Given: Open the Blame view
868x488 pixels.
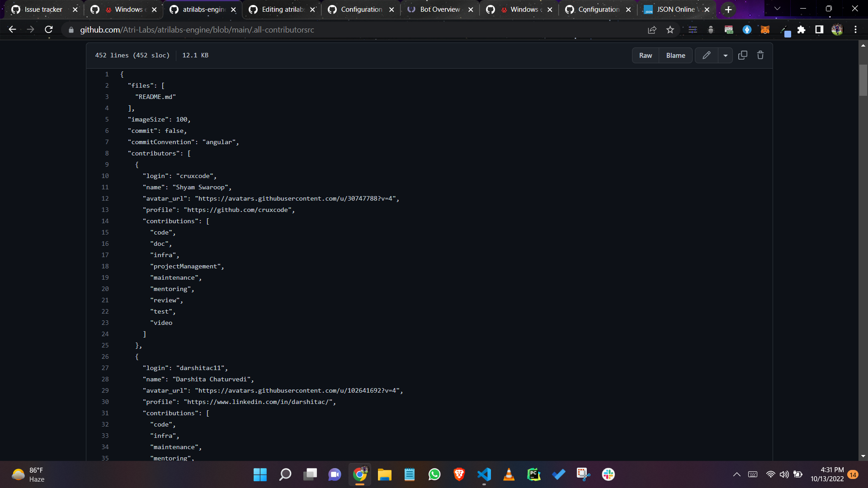Looking at the screenshot, I should 675,55.
